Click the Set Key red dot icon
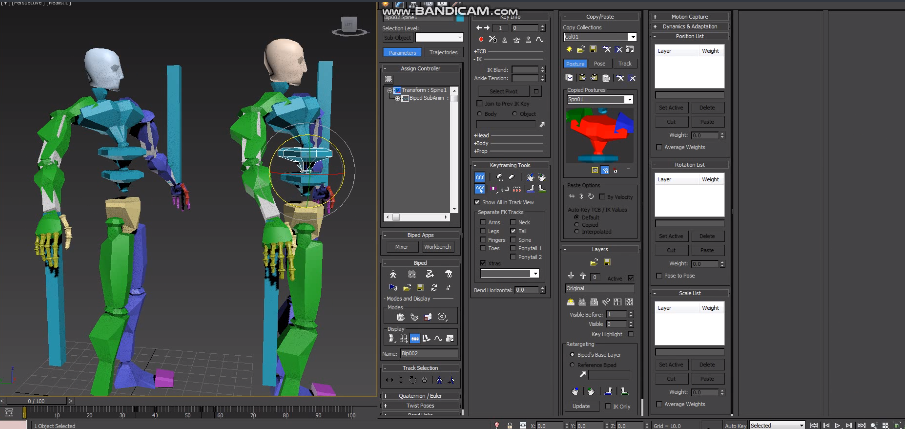The width and height of the screenshot is (905, 429). point(481,40)
